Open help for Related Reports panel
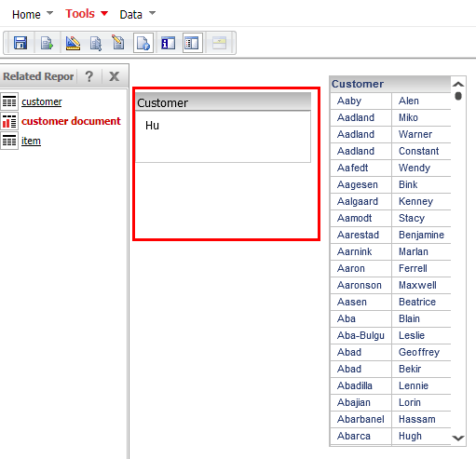476x459 pixels. tap(89, 76)
